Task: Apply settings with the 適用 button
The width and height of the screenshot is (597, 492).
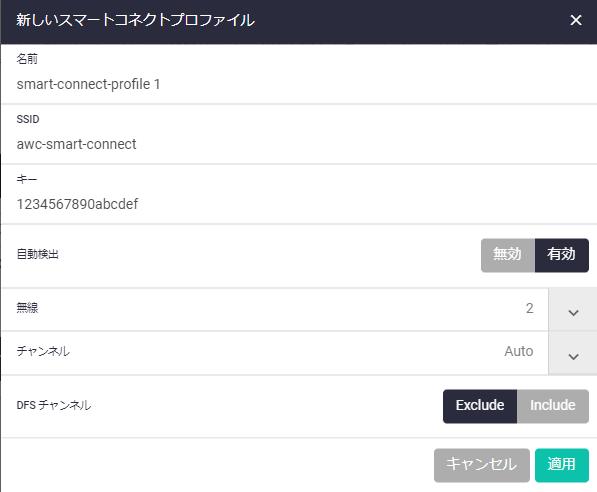Action: point(562,465)
